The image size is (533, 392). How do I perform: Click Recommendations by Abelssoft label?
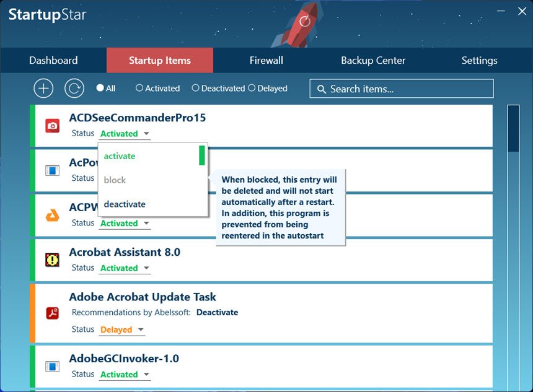pos(131,312)
